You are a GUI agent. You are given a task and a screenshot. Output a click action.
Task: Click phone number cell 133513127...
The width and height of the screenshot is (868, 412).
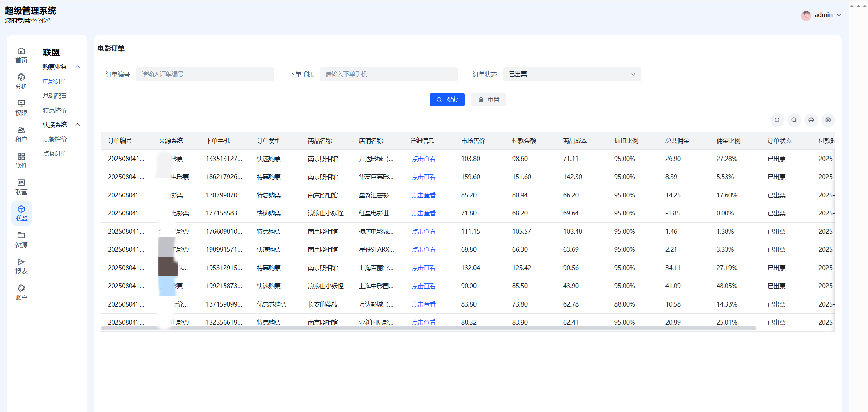(224, 159)
